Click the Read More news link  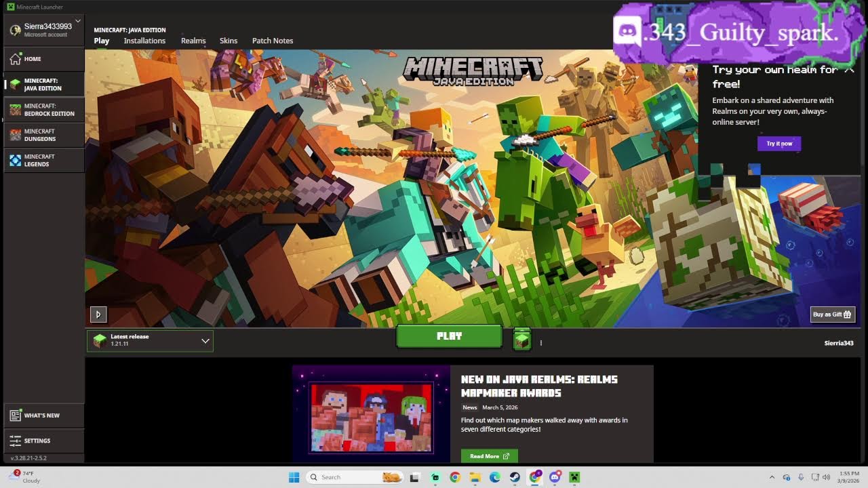click(489, 456)
